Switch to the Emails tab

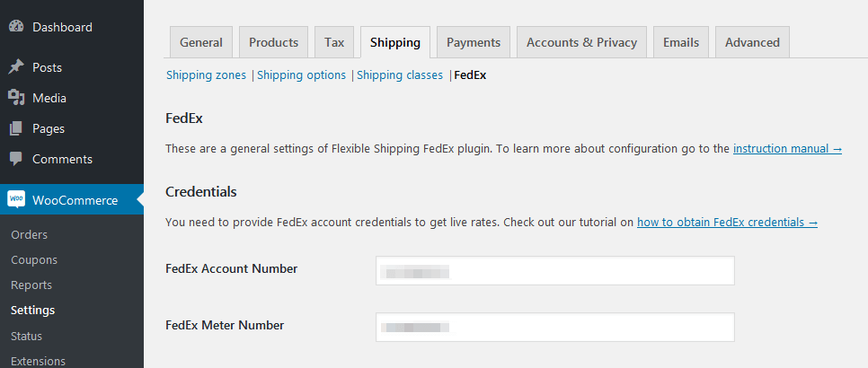coord(681,42)
